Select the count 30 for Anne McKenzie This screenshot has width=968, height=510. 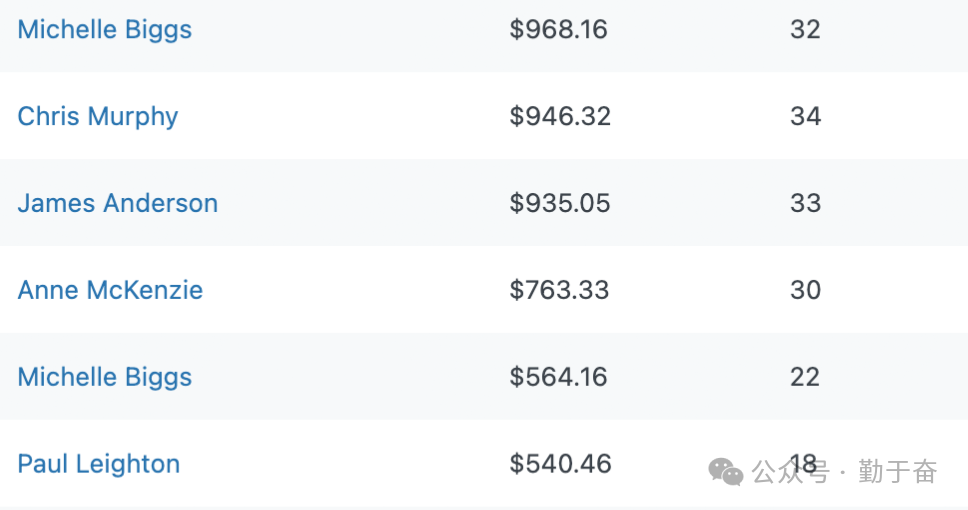click(805, 290)
